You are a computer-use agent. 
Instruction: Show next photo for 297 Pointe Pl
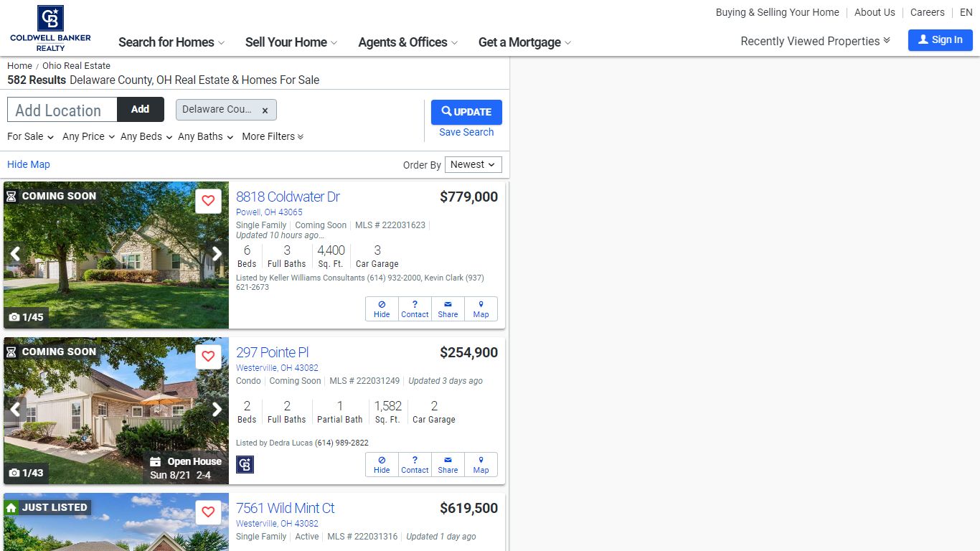coord(217,410)
